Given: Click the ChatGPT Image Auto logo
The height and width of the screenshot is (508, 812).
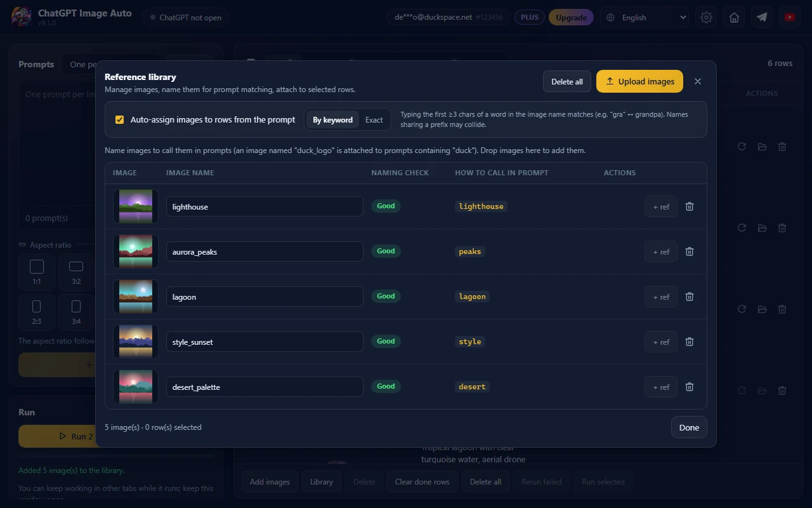Looking at the screenshot, I should [22, 17].
